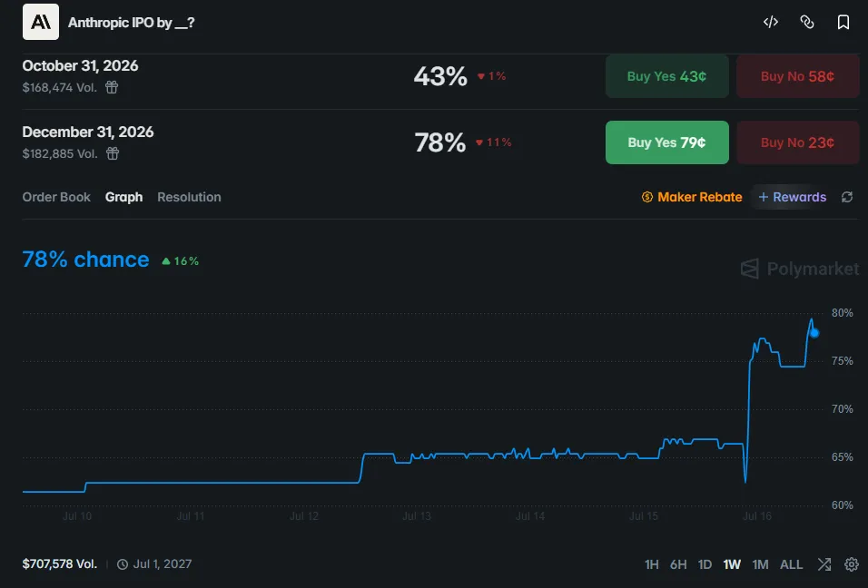Switch to the Order Book tab
Viewport: 868px width, 588px height.
56,197
